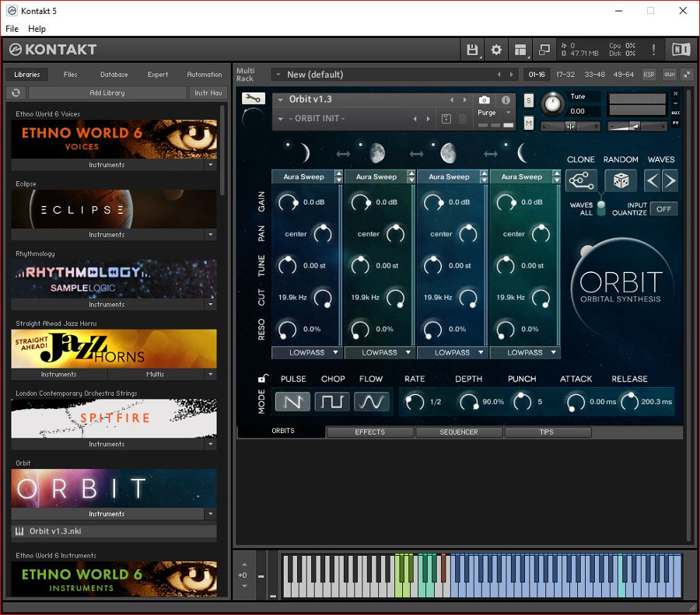This screenshot has width=700, height=615.
Task: Select MIDI channel page 17-32
Action: 565,75
